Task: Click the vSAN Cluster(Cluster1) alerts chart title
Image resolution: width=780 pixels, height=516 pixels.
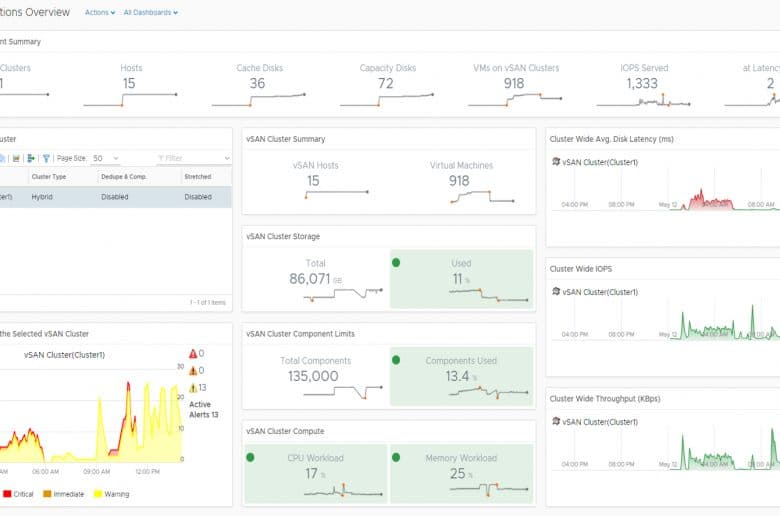Action: point(65,355)
